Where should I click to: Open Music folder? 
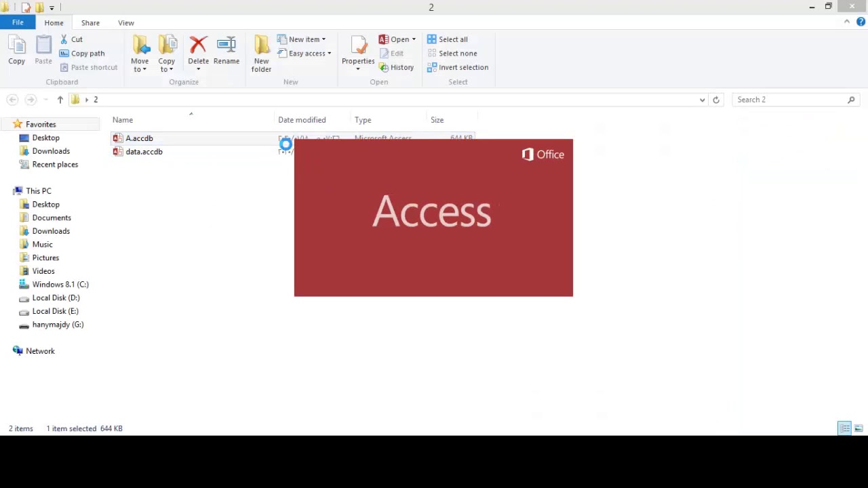coord(42,245)
